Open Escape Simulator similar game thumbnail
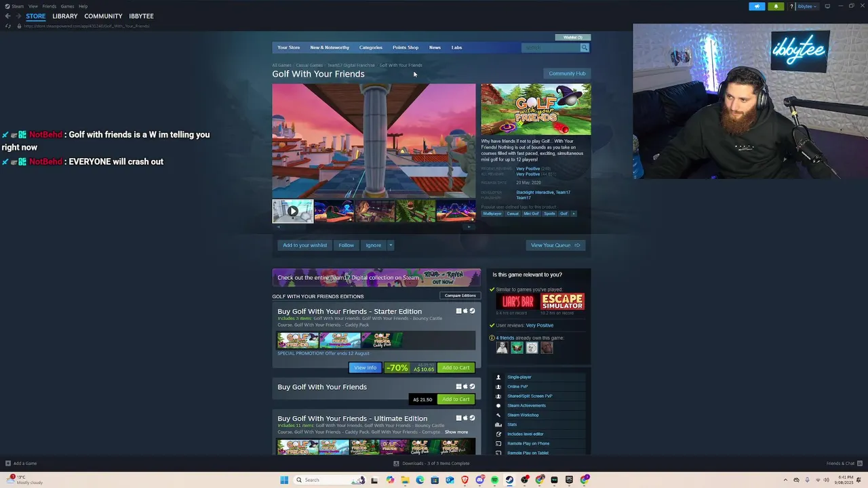 point(562,302)
